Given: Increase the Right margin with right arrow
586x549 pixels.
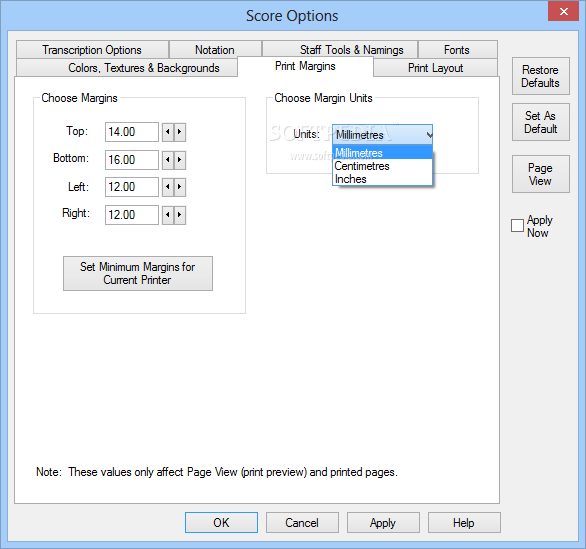Looking at the screenshot, I should (x=180, y=215).
